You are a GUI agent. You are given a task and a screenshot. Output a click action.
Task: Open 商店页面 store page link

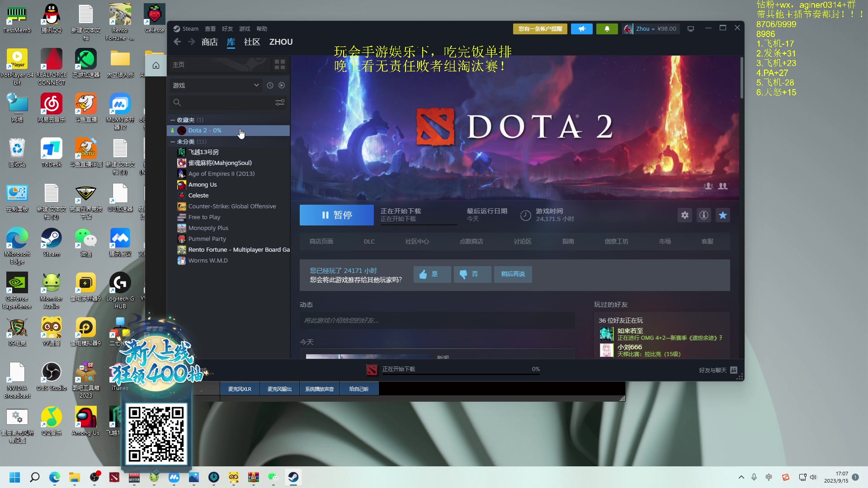(x=321, y=242)
